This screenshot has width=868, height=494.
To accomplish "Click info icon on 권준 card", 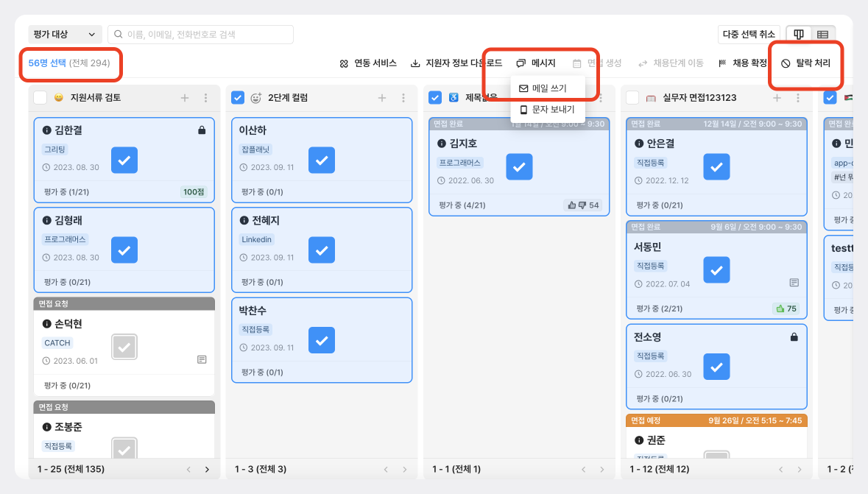I will [639, 440].
